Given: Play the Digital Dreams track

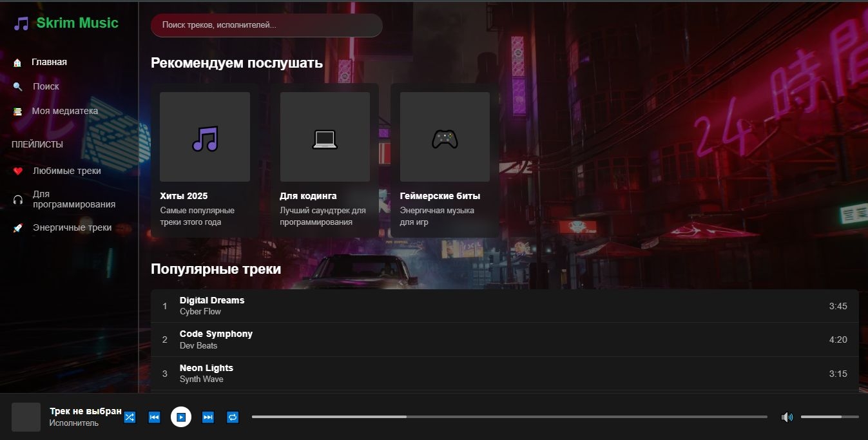Looking at the screenshot, I should pos(505,306).
